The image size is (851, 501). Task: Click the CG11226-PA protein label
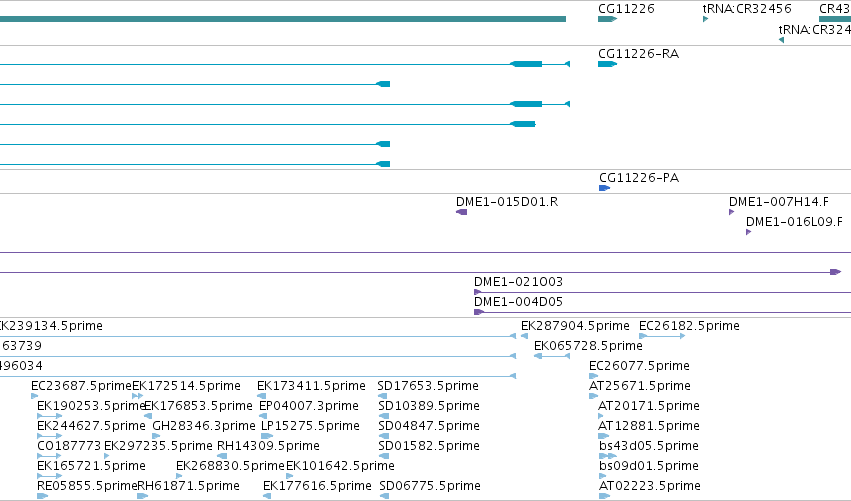click(639, 178)
